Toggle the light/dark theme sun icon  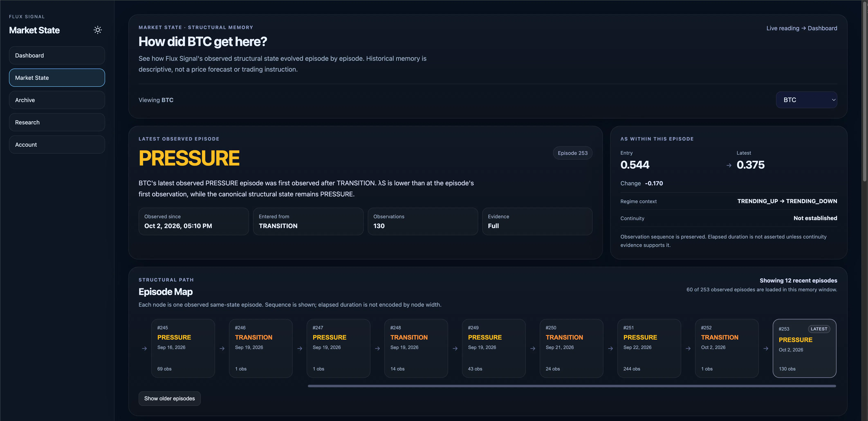97,30
